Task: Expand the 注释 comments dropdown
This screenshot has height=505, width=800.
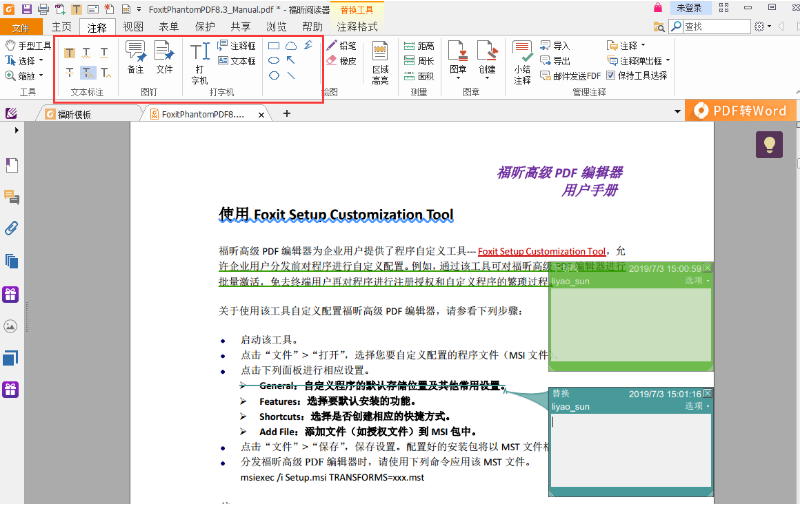Action: tap(643, 45)
